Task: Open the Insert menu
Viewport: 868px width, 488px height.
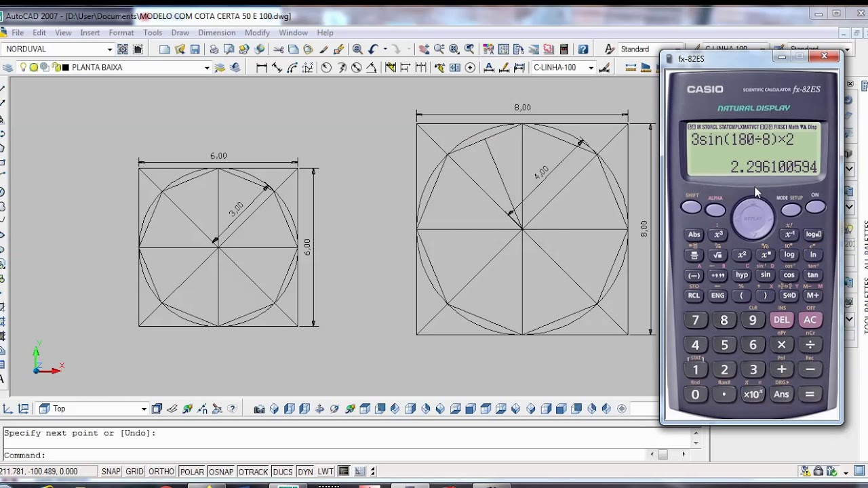Action: (90, 33)
